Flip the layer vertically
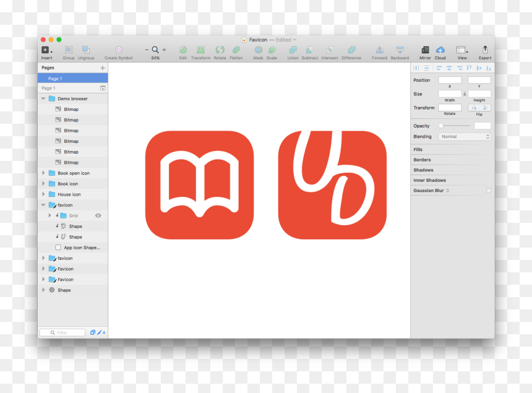 (x=485, y=108)
